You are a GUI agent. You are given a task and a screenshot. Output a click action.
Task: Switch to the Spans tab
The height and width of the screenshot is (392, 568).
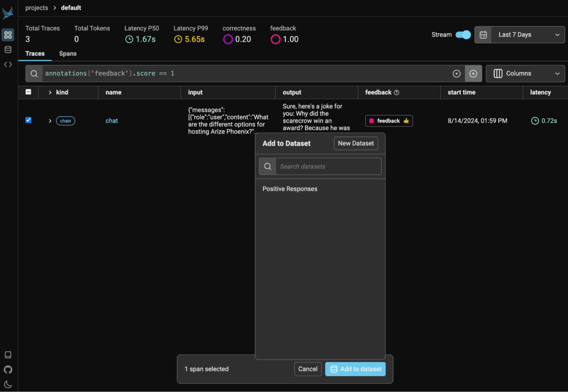67,54
